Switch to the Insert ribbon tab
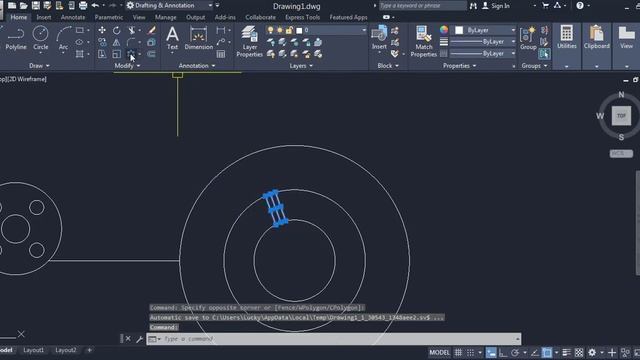 44,18
